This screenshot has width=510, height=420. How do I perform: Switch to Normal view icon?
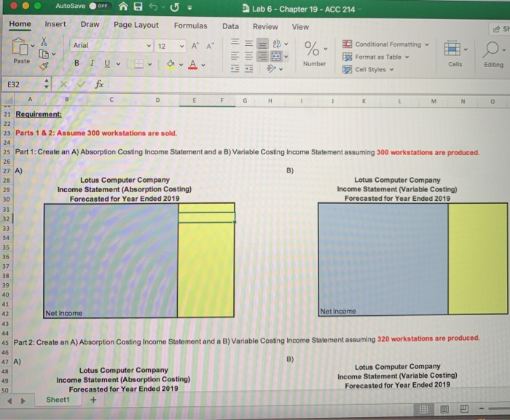coord(424,409)
